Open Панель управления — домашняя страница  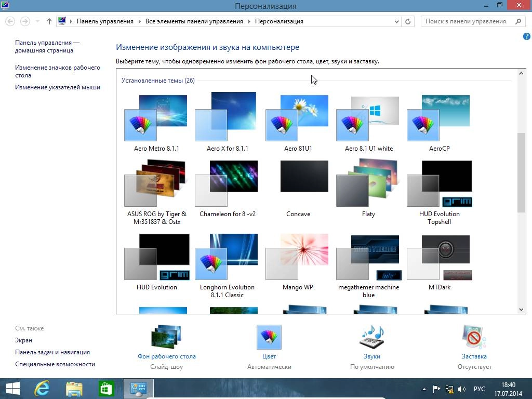47,46
